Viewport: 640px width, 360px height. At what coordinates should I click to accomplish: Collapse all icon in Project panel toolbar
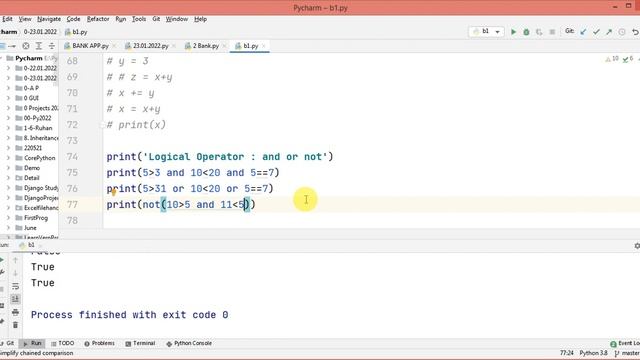click(x=52, y=46)
